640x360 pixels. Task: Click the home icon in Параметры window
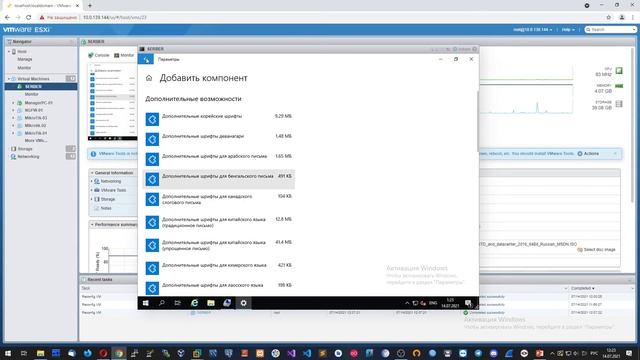click(x=149, y=78)
